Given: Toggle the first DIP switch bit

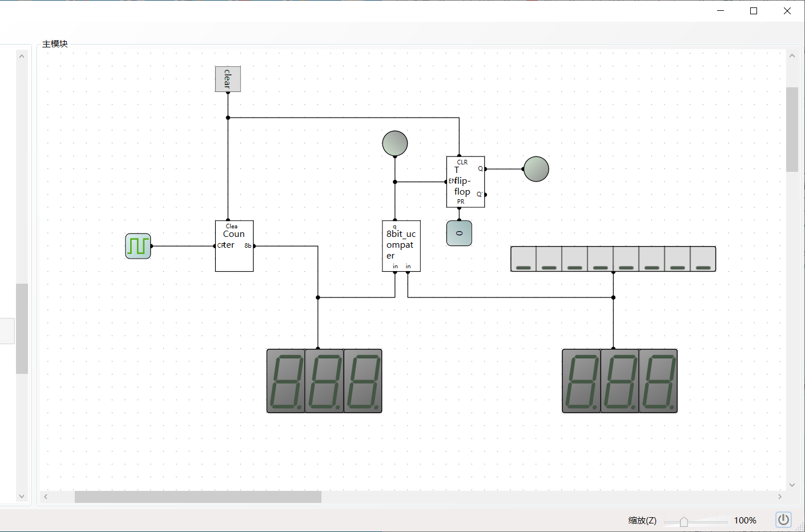Looking at the screenshot, I should tap(524, 259).
